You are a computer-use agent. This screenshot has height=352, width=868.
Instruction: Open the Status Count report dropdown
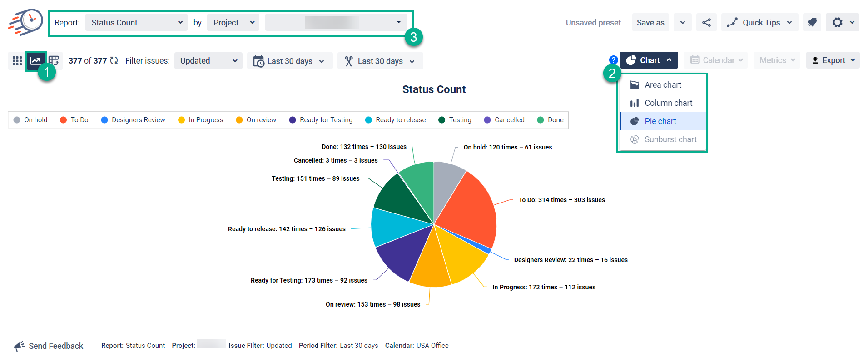pyautogui.click(x=136, y=22)
